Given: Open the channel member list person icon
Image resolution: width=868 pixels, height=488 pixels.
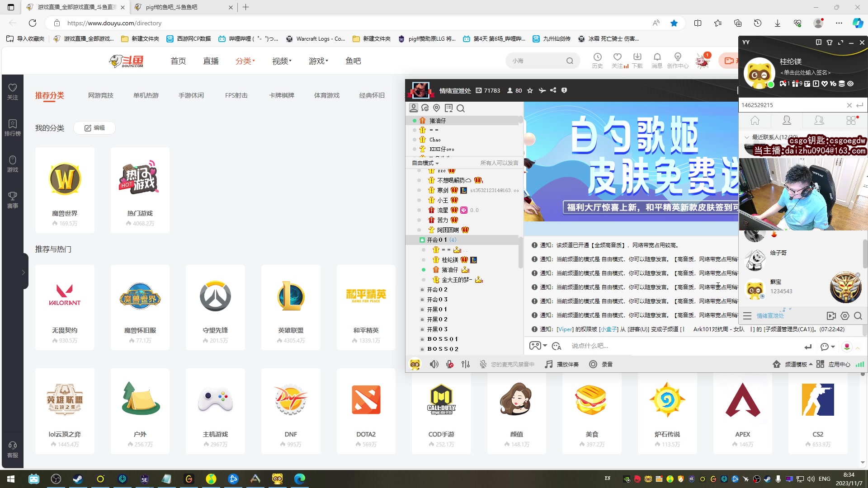Looking at the screenshot, I should (x=413, y=108).
